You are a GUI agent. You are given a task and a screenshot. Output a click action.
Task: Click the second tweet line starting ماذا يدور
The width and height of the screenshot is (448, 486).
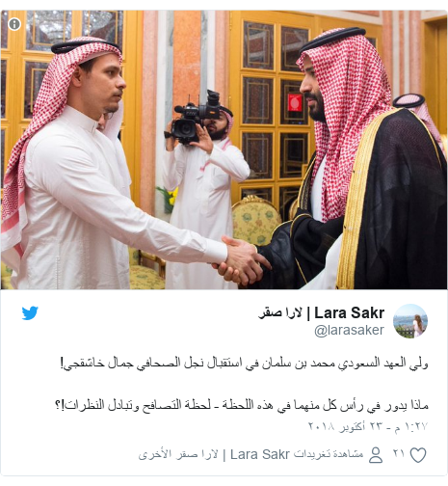click(x=243, y=405)
